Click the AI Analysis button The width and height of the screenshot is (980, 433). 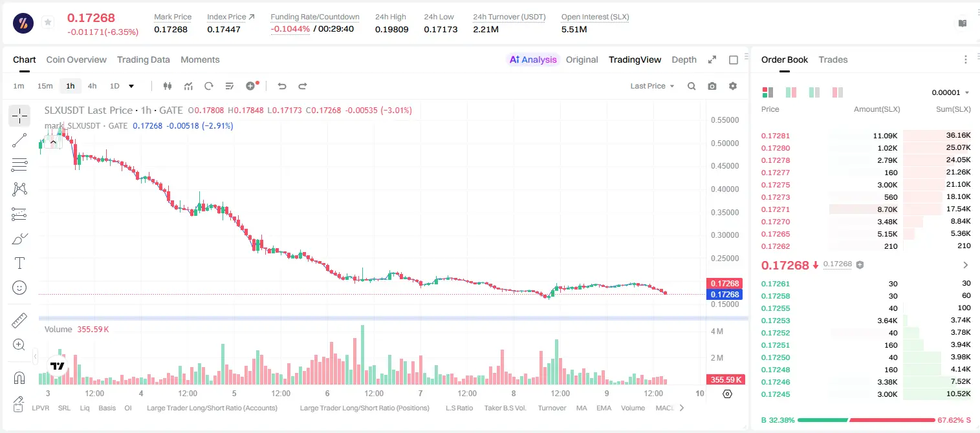point(532,59)
